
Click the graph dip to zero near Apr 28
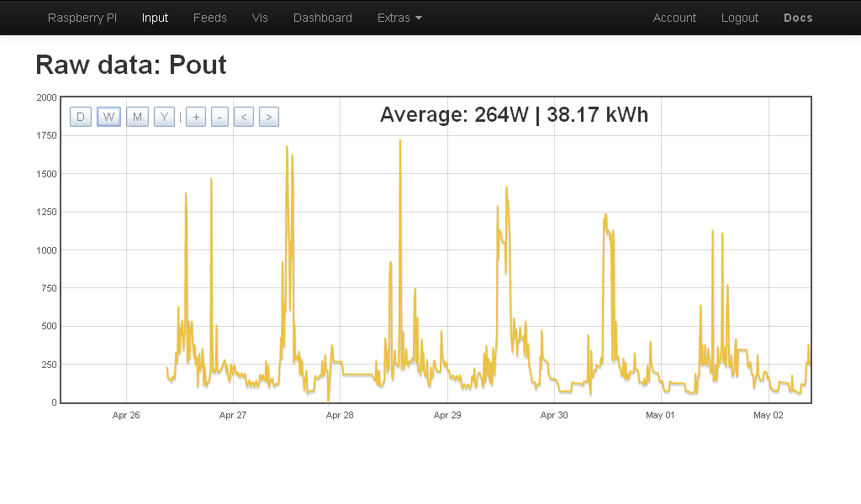pos(329,401)
